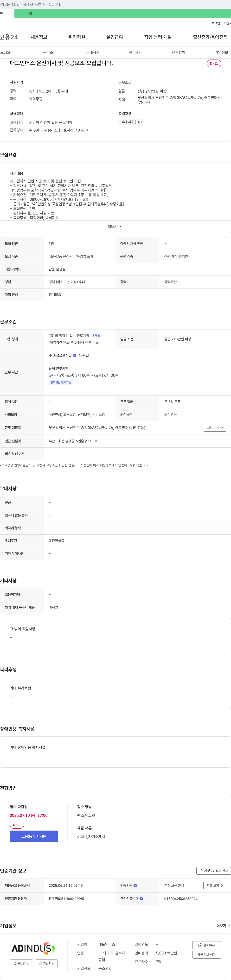231x980 pixels.
Task: Select 그 외 기타 금속가공업 industry text
Action: 112,956
